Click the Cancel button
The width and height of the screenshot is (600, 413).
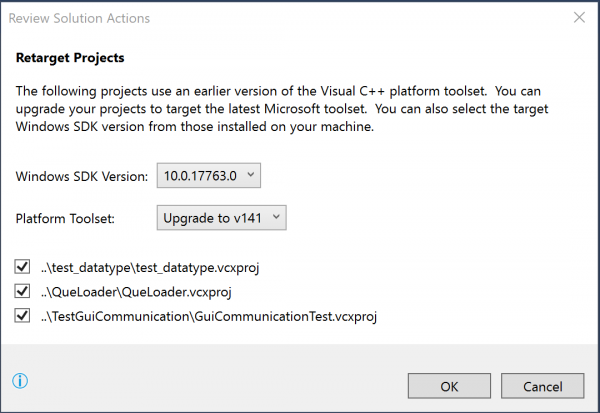pos(543,386)
